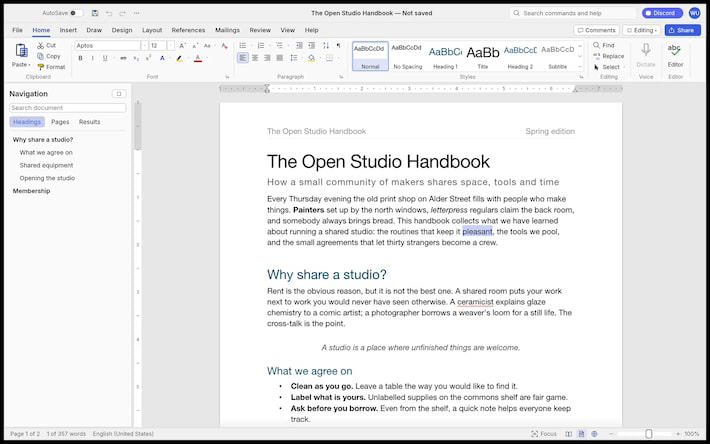Click the Search document field
This screenshot has width=710, height=444.
[x=67, y=108]
